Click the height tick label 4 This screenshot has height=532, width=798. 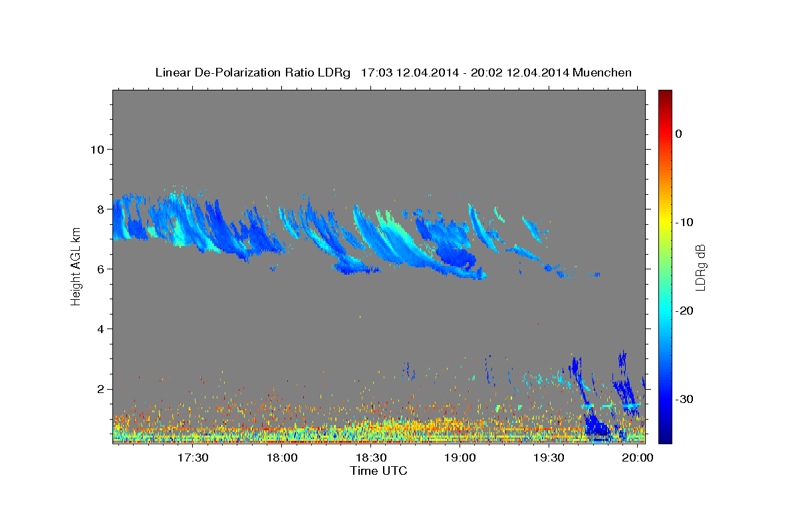[101, 329]
